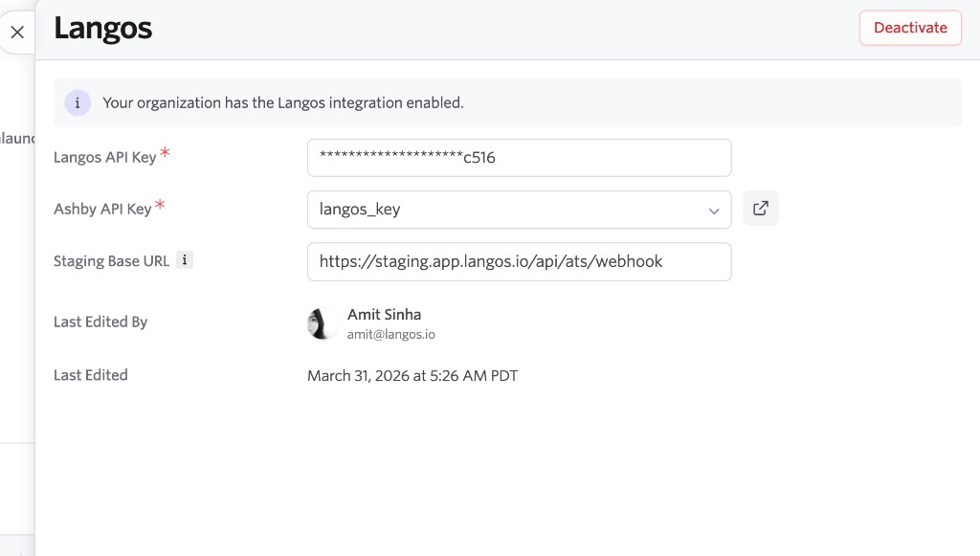Click the Staging Base URL info icon
980x556 pixels.
pyautogui.click(x=185, y=260)
